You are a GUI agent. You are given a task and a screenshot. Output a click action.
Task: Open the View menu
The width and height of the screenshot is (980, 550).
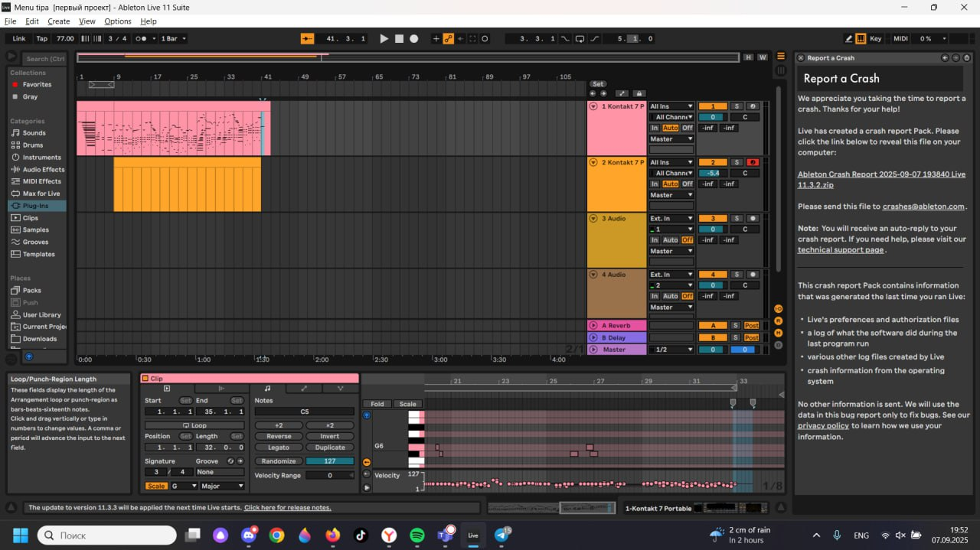[87, 21]
